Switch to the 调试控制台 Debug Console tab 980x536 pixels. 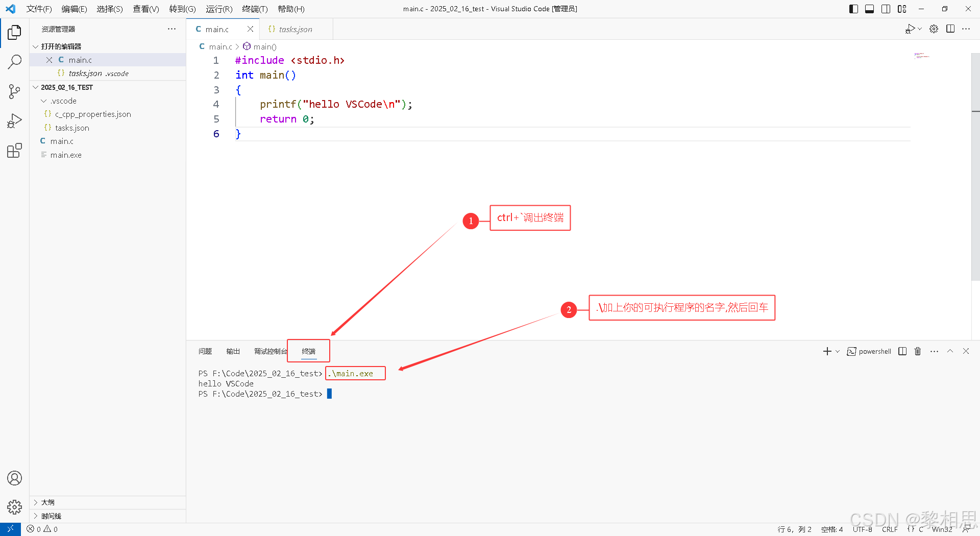(x=271, y=351)
